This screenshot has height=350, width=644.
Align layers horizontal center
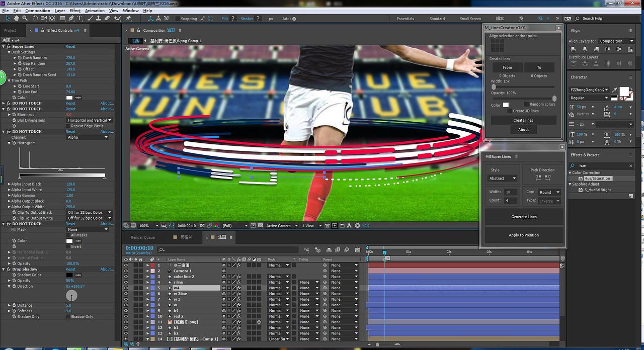[x=584, y=49]
